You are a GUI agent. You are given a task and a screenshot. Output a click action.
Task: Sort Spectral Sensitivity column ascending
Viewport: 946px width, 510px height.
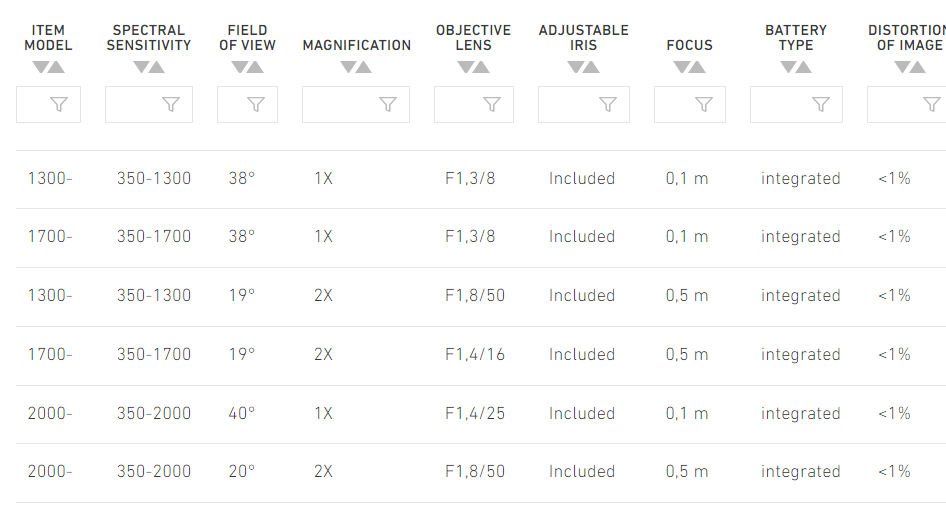pos(157,67)
